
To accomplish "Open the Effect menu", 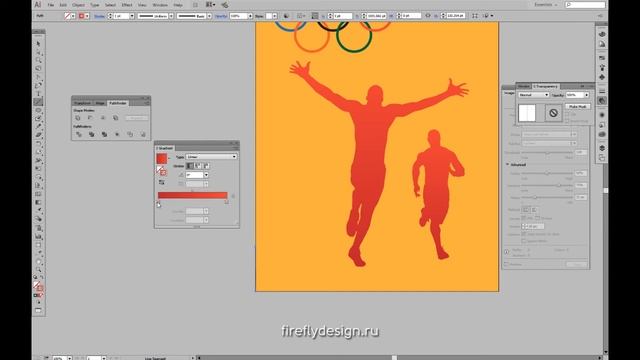I will pos(127,5).
